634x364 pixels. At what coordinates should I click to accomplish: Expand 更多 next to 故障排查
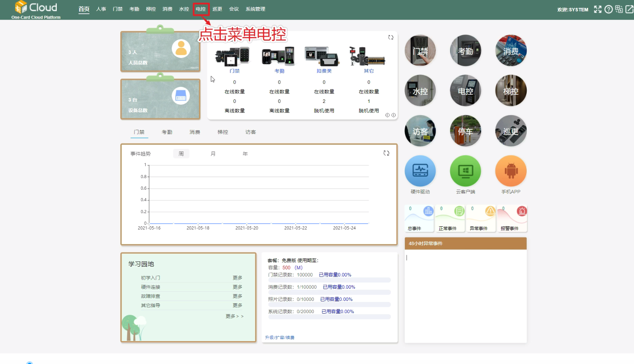click(x=238, y=296)
